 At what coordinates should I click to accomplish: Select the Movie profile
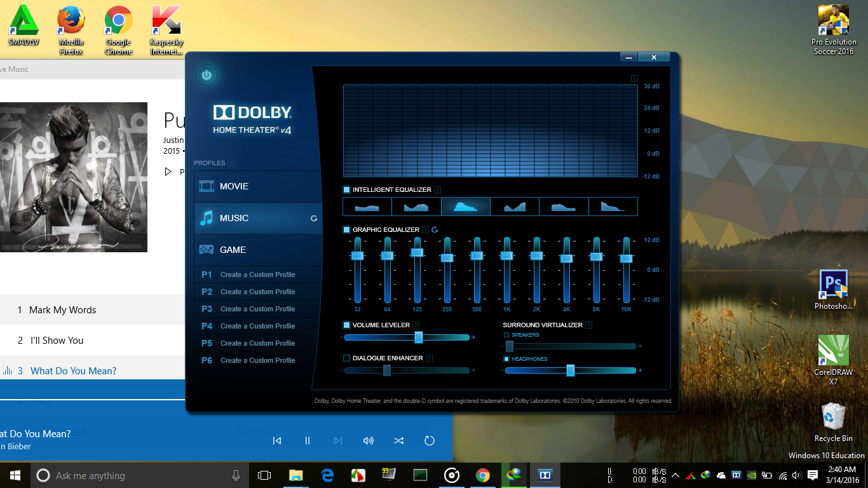pos(258,186)
